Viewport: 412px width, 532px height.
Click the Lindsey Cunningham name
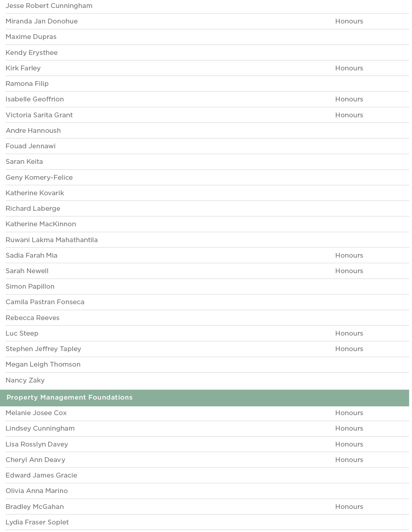40,428
